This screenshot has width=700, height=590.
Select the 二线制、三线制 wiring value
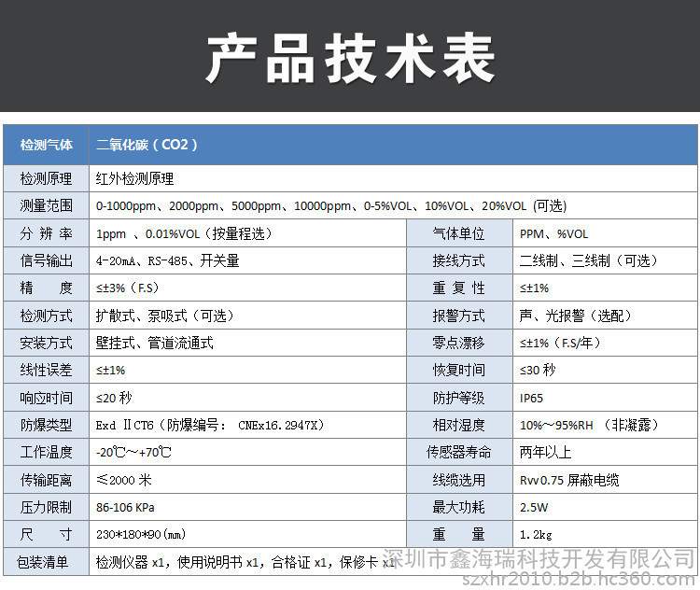click(588, 261)
